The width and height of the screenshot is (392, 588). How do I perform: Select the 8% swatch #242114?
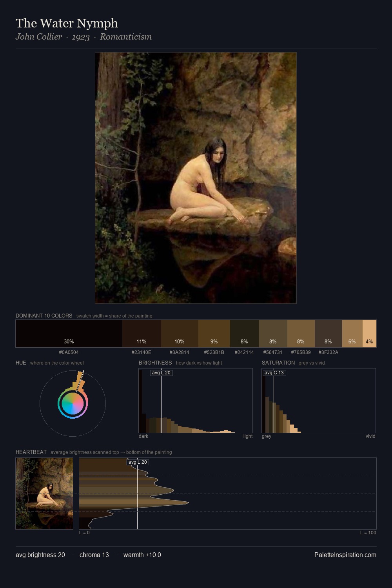tap(244, 334)
